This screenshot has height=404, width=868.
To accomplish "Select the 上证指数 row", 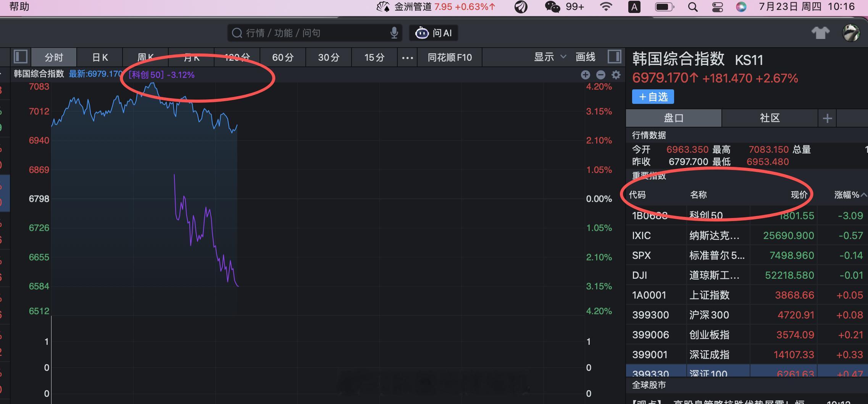I will pos(747,295).
